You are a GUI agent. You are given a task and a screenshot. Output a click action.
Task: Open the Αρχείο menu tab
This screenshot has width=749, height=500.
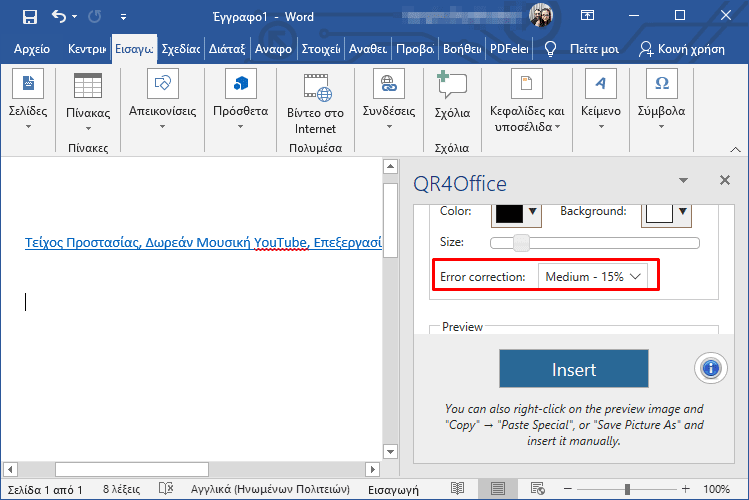[x=31, y=49]
